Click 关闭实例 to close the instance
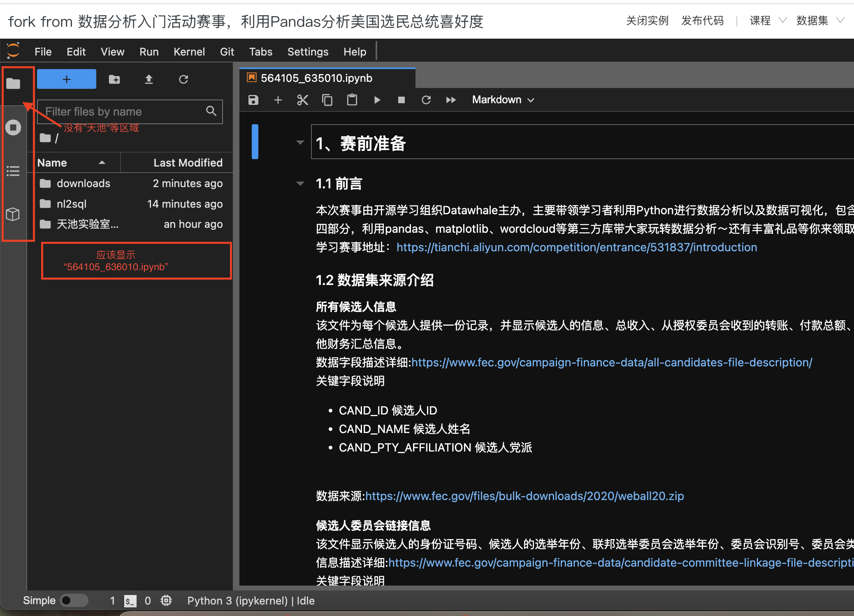This screenshot has width=854, height=616. tap(647, 21)
